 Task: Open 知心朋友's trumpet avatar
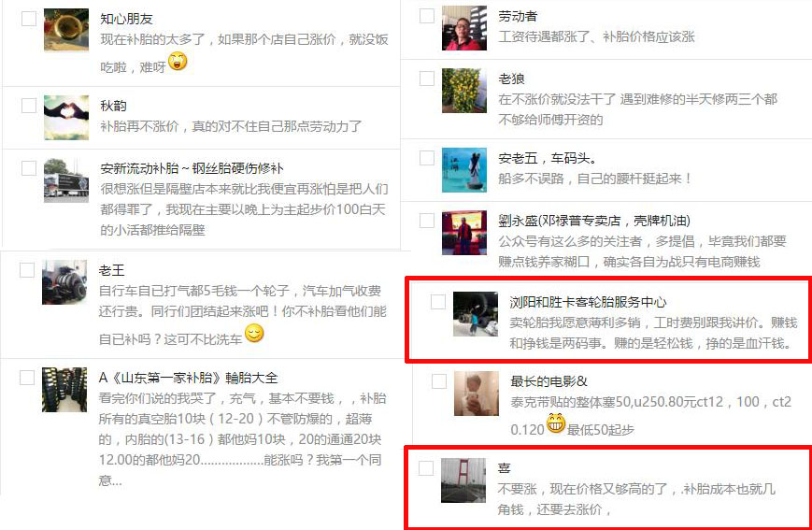tap(66, 30)
